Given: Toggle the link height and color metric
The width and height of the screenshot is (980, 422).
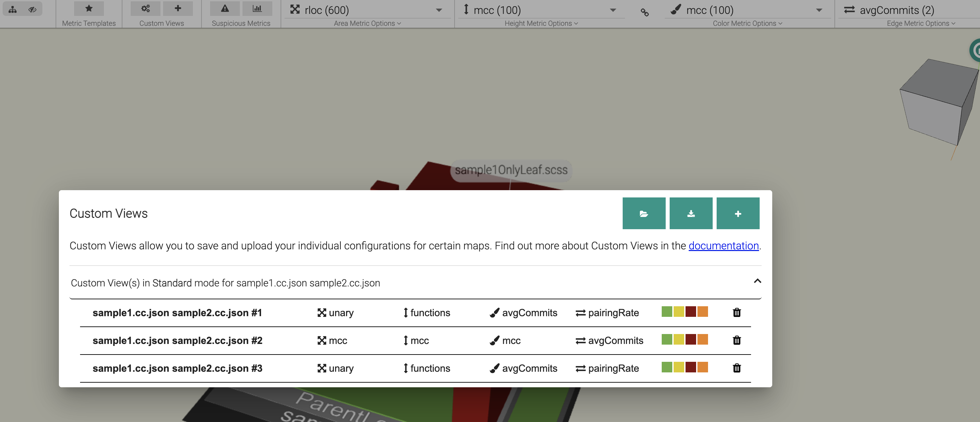Looking at the screenshot, I should tap(645, 13).
